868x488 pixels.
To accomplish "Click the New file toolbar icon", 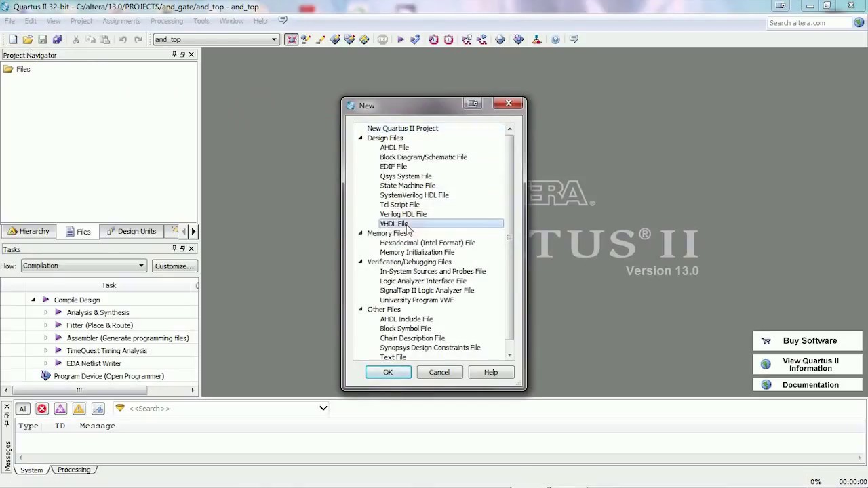I will click(13, 39).
